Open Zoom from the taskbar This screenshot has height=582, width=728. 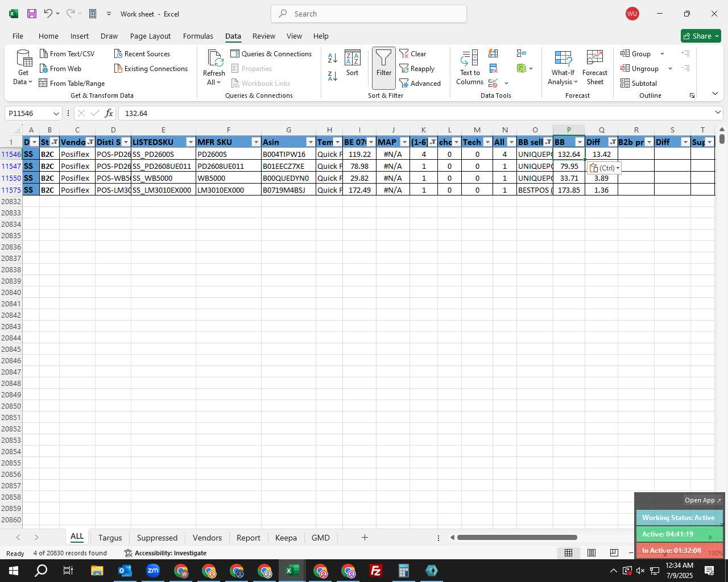153,571
